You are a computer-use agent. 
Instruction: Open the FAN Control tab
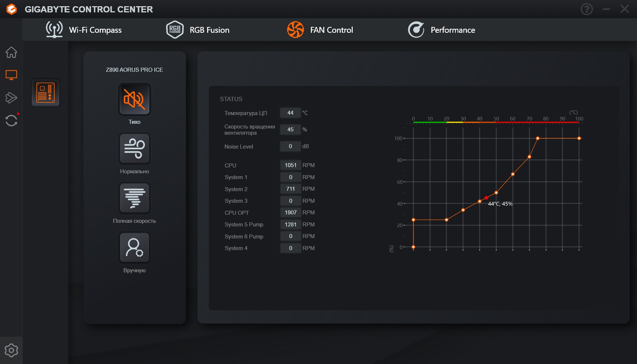(320, 30)
